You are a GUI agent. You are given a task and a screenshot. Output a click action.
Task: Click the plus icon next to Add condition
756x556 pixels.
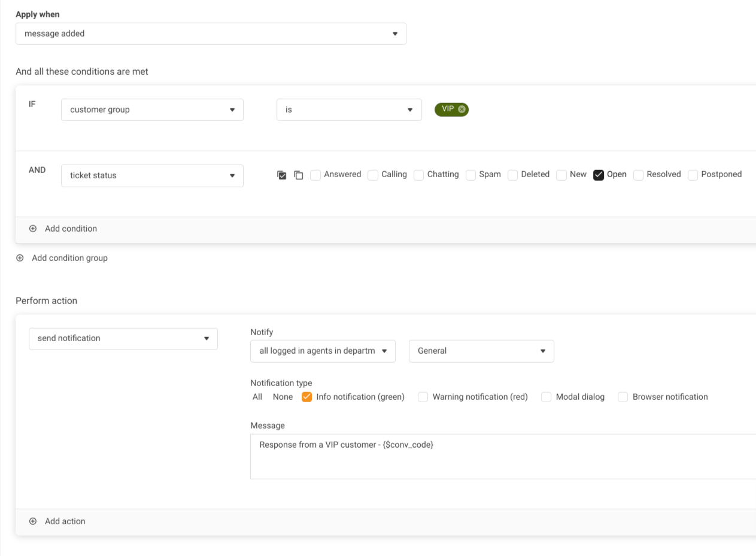pyautogui.click(x=33, y=229)
